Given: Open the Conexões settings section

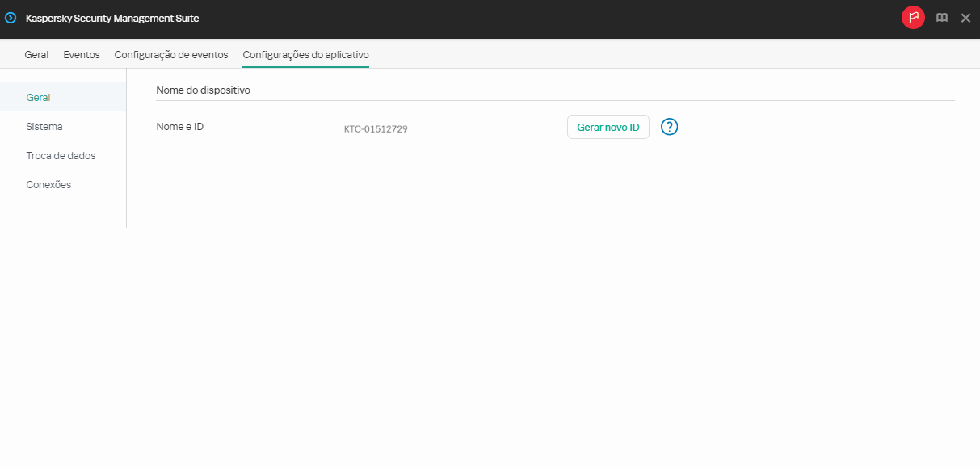Looking at the screenshot, I should [x=48, y=184].
